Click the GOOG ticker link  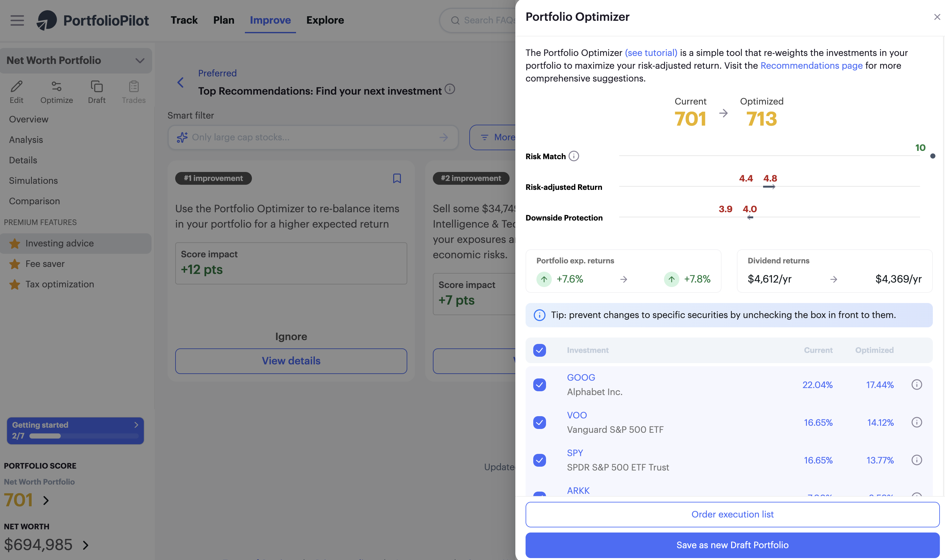coord(581,377)
